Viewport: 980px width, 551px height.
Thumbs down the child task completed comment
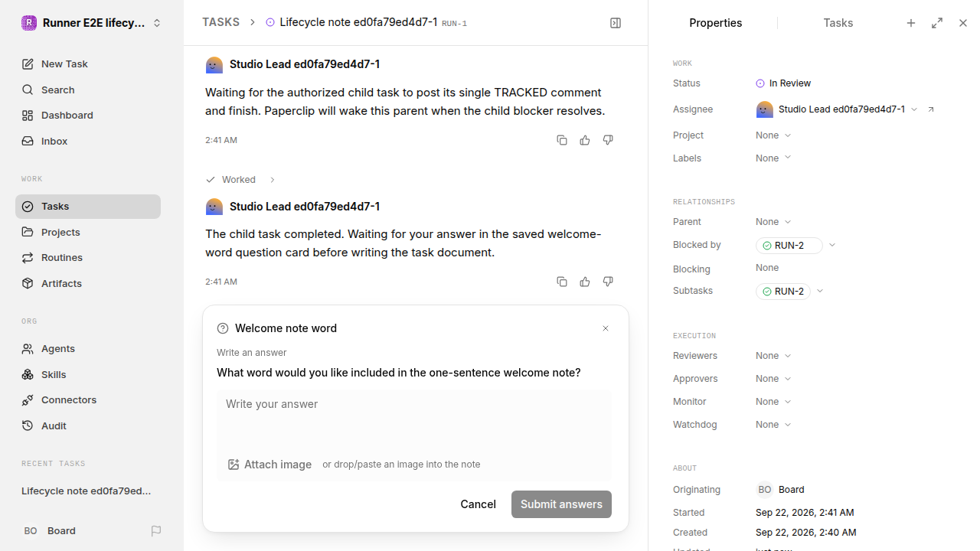coord(608,282)
